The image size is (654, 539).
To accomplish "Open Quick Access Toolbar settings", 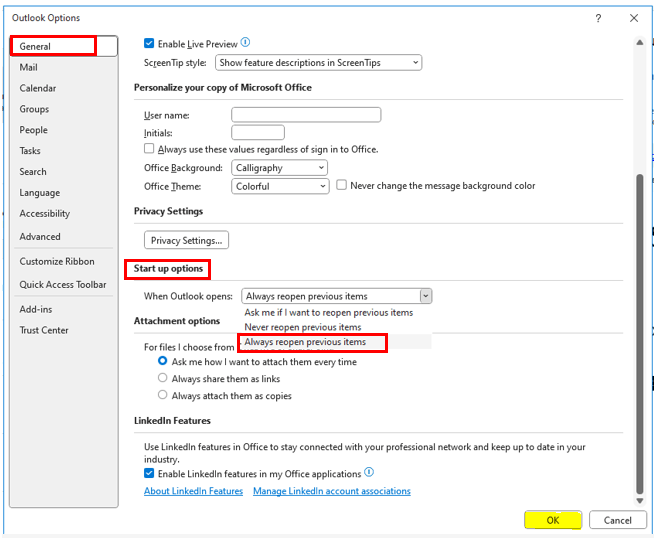I will 63,285.
